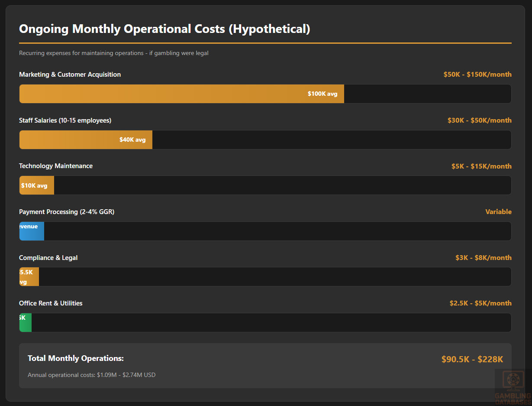The width and height of the screenshot is (532, 406).
Task: Select the orange Compliance & Legal bar
Action: coord(29,277)
